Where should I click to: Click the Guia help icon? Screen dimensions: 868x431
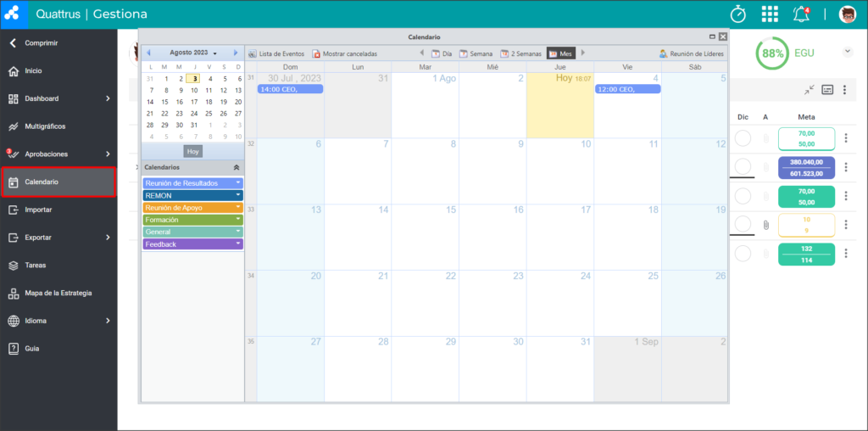click(x=14, y=349)
